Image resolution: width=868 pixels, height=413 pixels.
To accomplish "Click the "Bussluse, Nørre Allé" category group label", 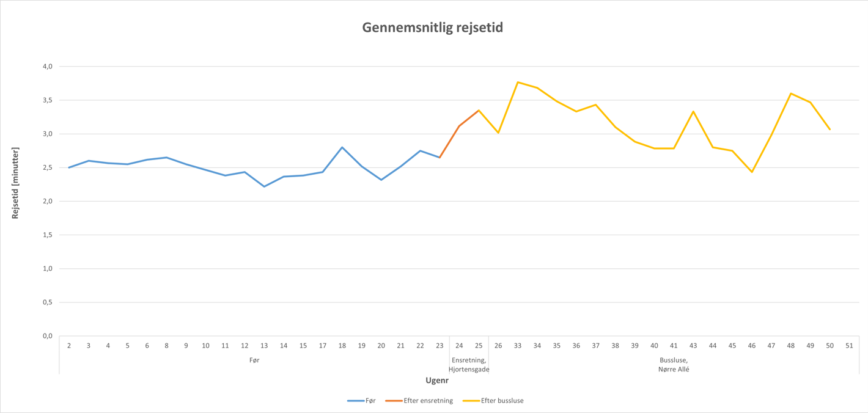I will point(674,365).
